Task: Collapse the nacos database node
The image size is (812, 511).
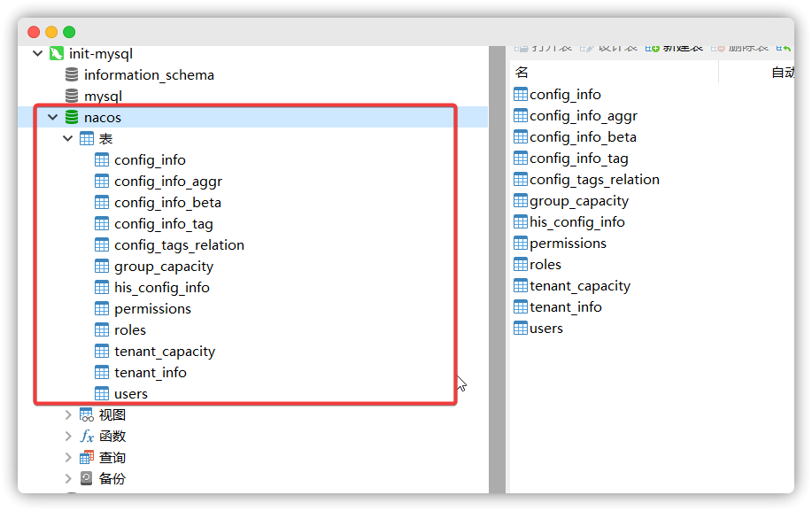Action: tap(52, 117)
